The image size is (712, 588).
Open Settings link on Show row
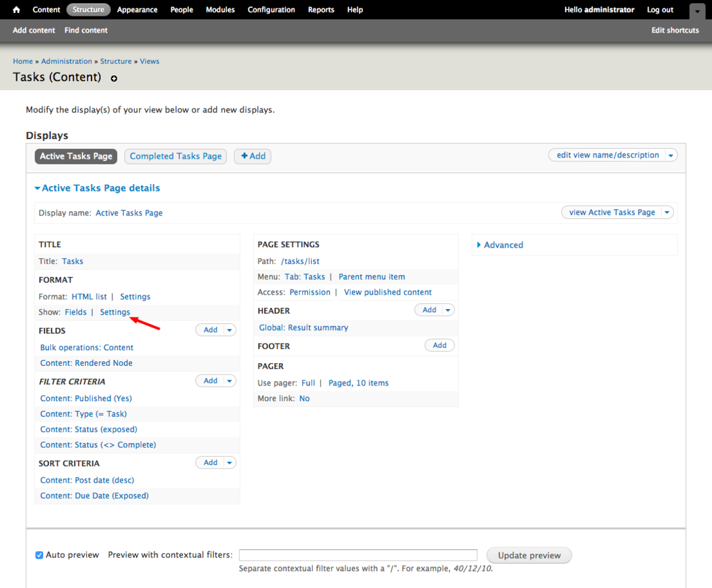pos(115,312)
